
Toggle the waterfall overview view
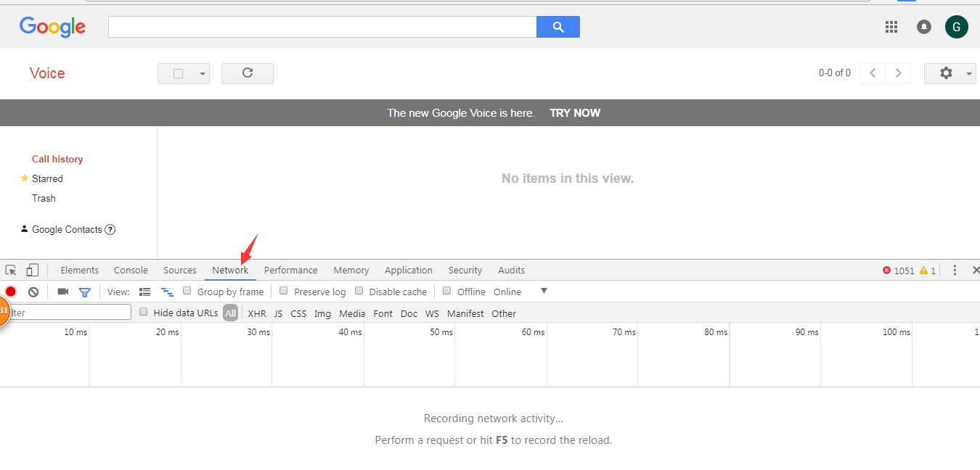point(168,292)
